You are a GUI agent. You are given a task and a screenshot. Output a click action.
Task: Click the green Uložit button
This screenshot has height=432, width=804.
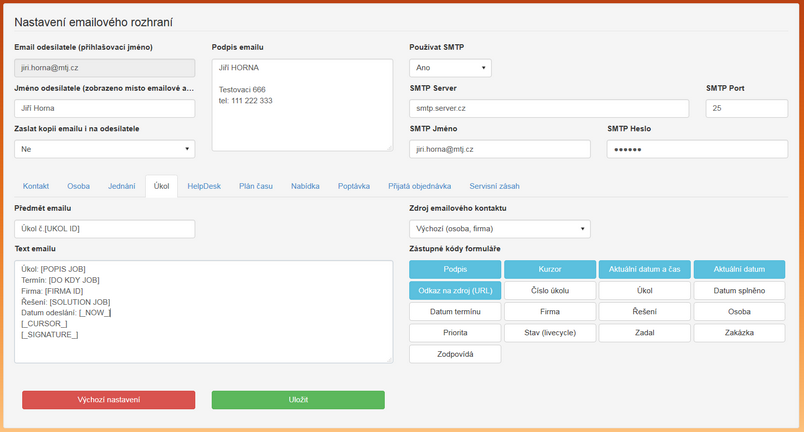(297, 399)
